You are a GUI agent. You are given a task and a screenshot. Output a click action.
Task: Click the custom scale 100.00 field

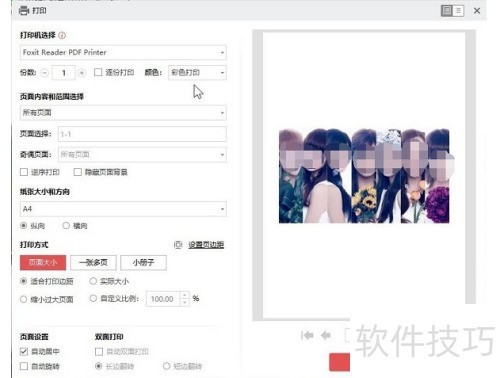tap(164, 299)
